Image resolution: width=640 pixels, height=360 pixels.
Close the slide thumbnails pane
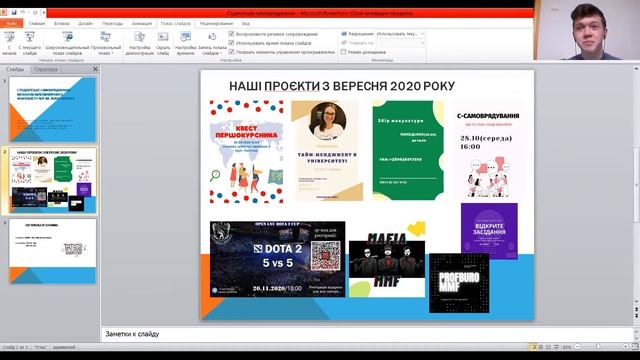pyautogui.click(x=95, y=69)
